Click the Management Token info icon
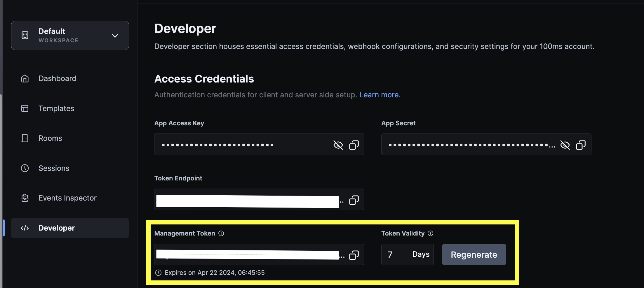This screenshot has width=644, height=288. pos(221,233)
